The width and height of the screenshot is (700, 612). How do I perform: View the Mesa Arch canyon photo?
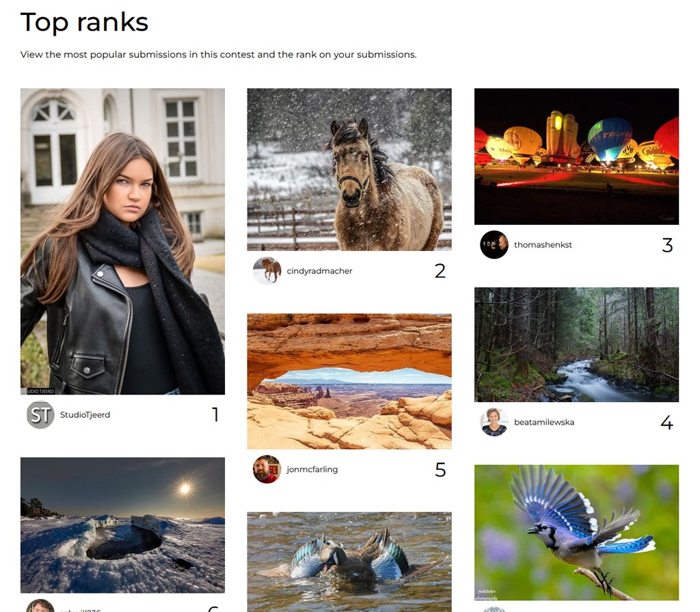(349, 382)
